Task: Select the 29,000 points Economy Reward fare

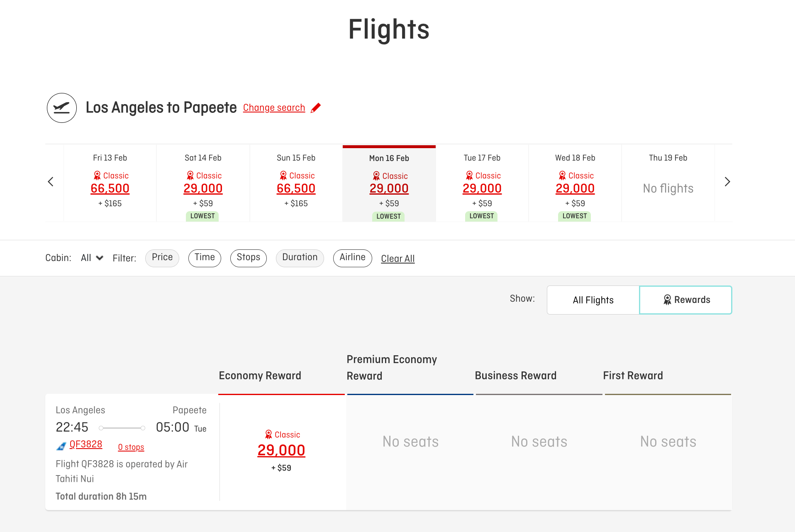Action: tap(281, 451)
